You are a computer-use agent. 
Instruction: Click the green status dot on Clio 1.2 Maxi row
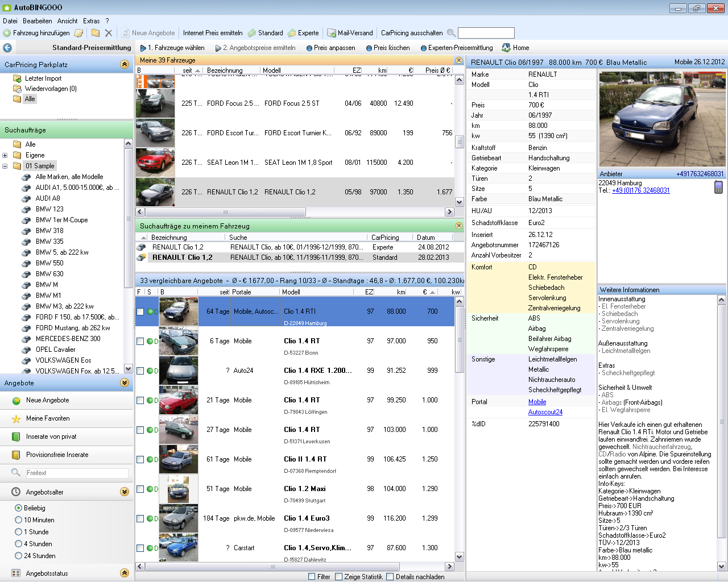[x=150, y=489]
